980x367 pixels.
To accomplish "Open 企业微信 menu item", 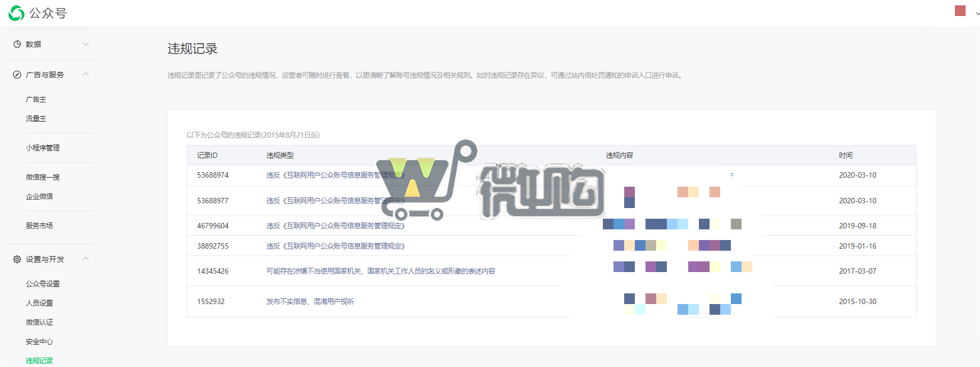I will tap(39, 196).
